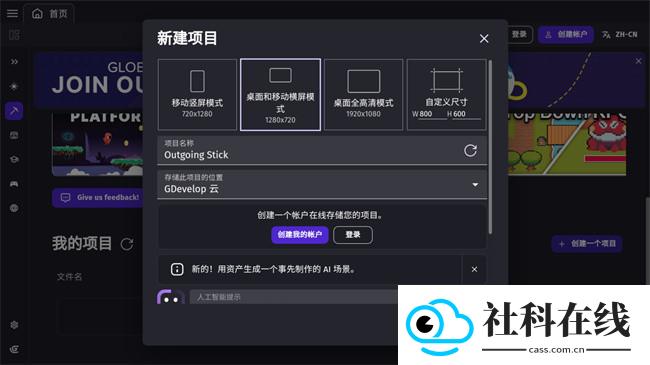Click the Give us feedback! button
The height and width of the screenshot is (365, 650).
pyautogui.click(x=99, y=197)
